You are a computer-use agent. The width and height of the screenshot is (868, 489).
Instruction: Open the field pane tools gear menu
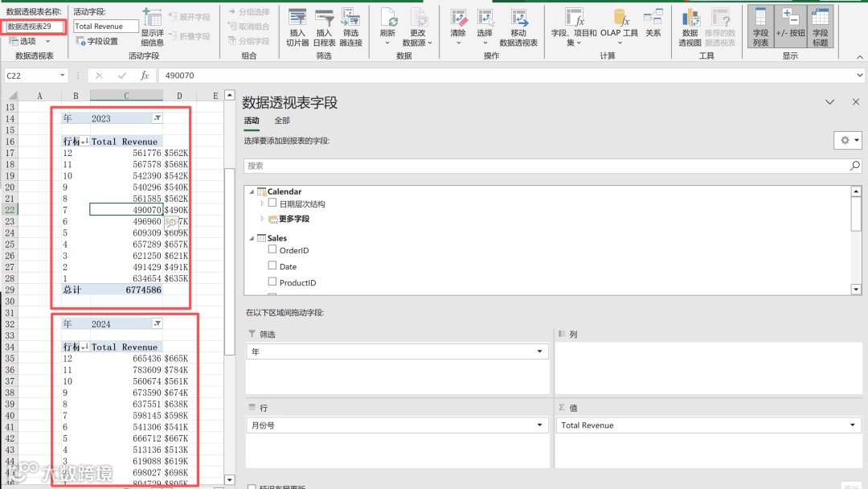point(848,140)
